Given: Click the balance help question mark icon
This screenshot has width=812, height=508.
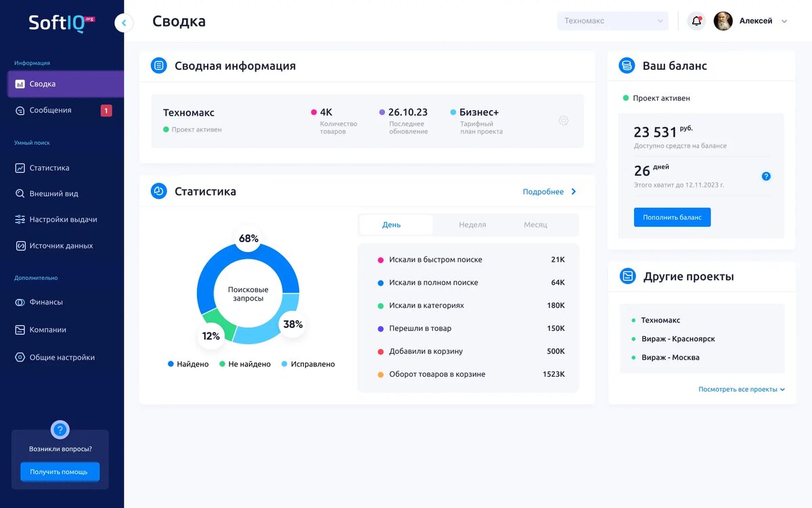Looking at the screenshot, I should (766, 175).
